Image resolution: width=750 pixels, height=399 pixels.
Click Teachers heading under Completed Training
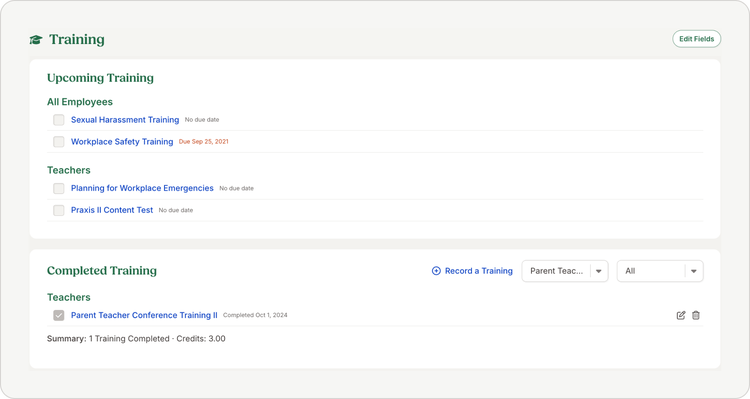68,298
